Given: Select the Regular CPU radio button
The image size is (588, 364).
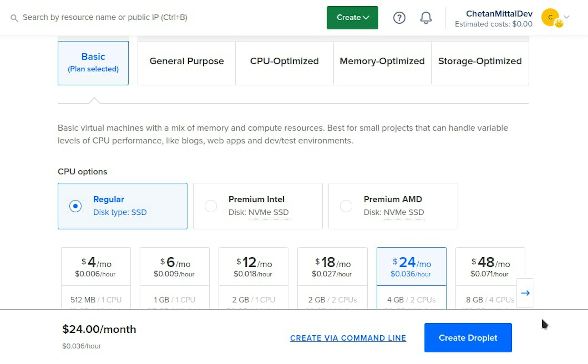Looking at the screenshot, I should coord(75,206).
